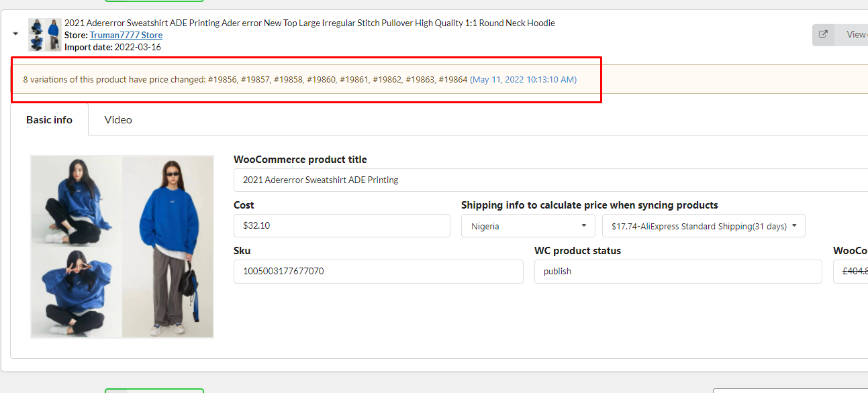Image resolution: width=868 pixels, height=393 pixels.
Task: Click the struck-through £404 price field
Action: coord(851,272)
